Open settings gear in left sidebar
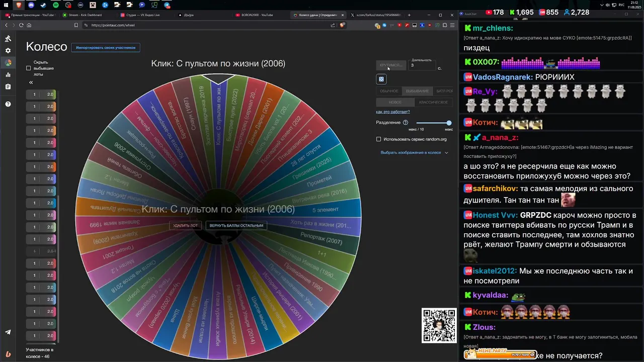The height and width of the screenshot is (362, 644). [8, 51]
